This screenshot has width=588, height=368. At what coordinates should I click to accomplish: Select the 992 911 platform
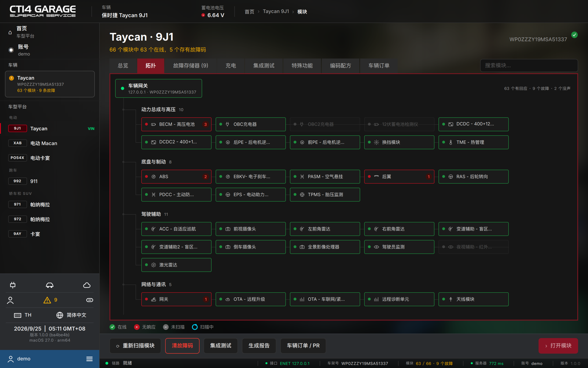50,181
